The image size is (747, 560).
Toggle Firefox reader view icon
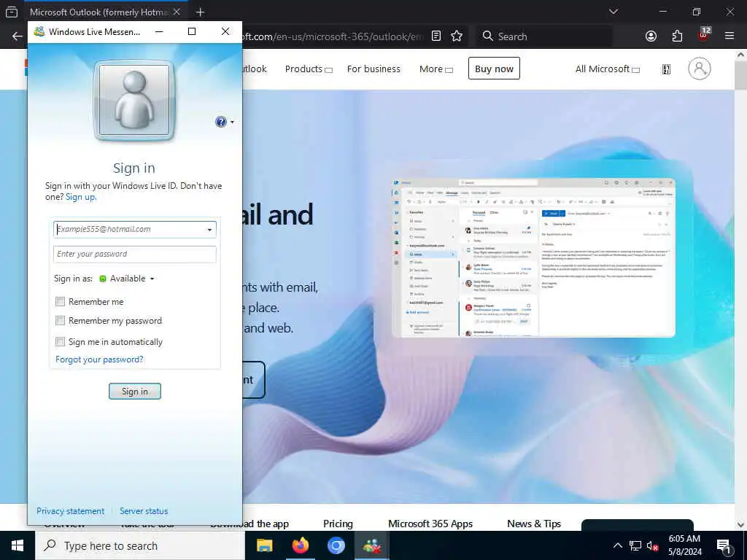(436, 36)
